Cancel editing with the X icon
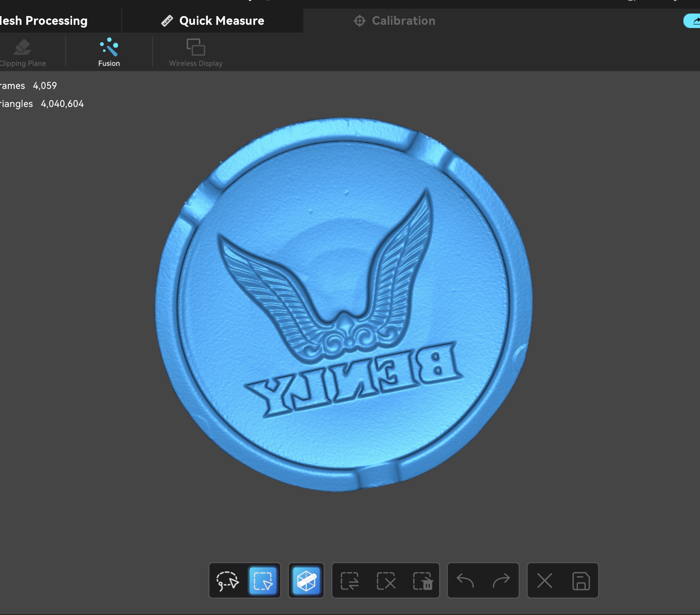The height and width of the screenshot is (615, 700). tap(544, 581)
